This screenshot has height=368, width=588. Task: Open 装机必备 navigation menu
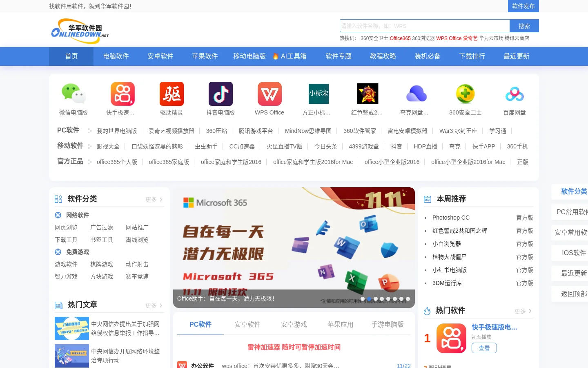428,56
